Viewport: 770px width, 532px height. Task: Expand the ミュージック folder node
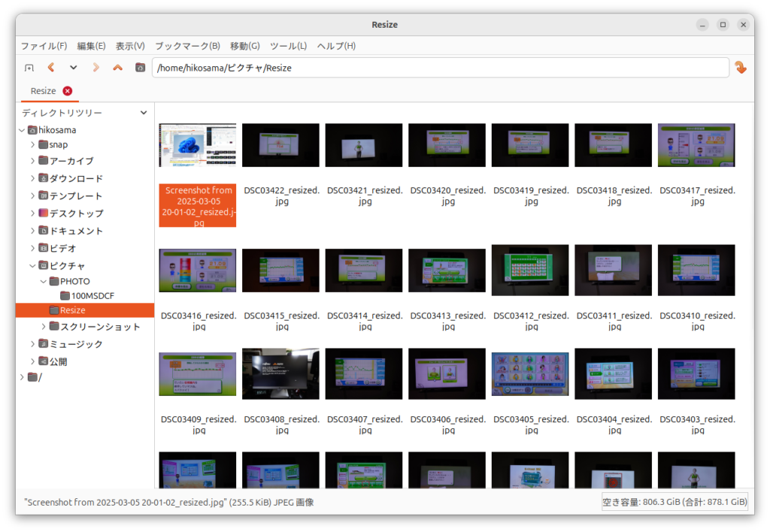(x=33, y=344)
